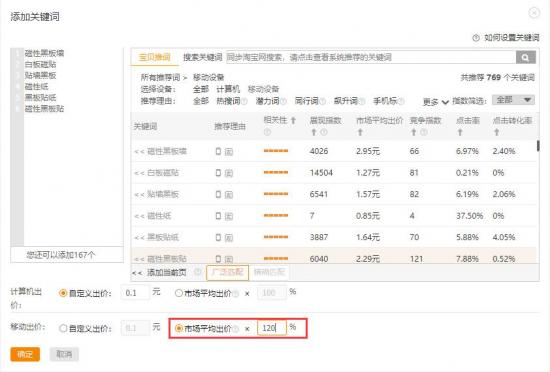550x372 pixels.
Task: Open the help icon next to 手机标
Action: [401, 101]
